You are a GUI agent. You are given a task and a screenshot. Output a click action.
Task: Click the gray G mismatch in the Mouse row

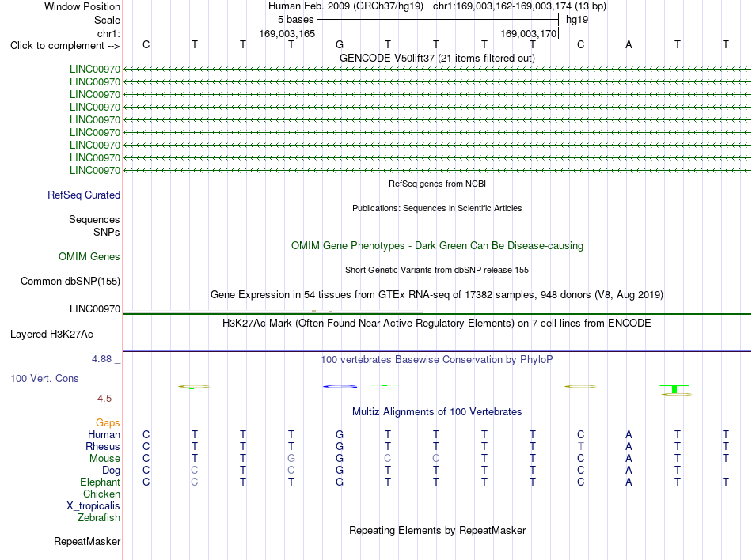291,459
